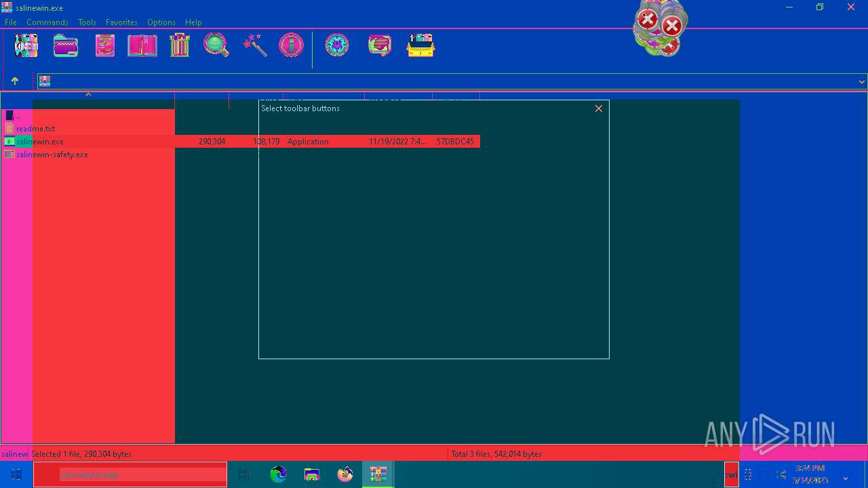Click the Find magnifier icon
This screenshot has height=488, width=868.
[x=216, y=46]
